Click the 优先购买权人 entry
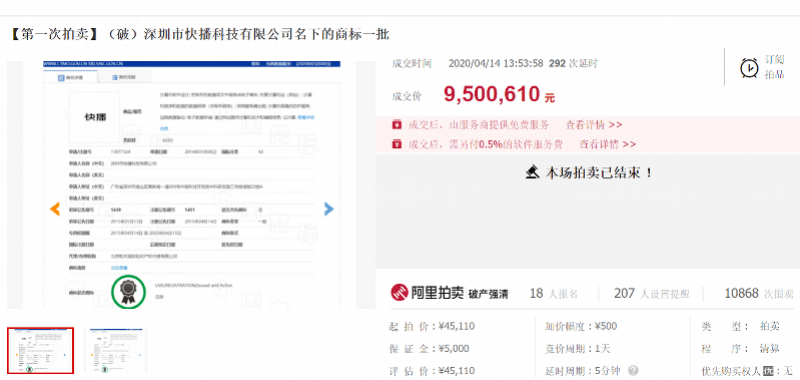The height and width of the screenshot is (380, 800). pyautogui.click(x=747, y=371)
